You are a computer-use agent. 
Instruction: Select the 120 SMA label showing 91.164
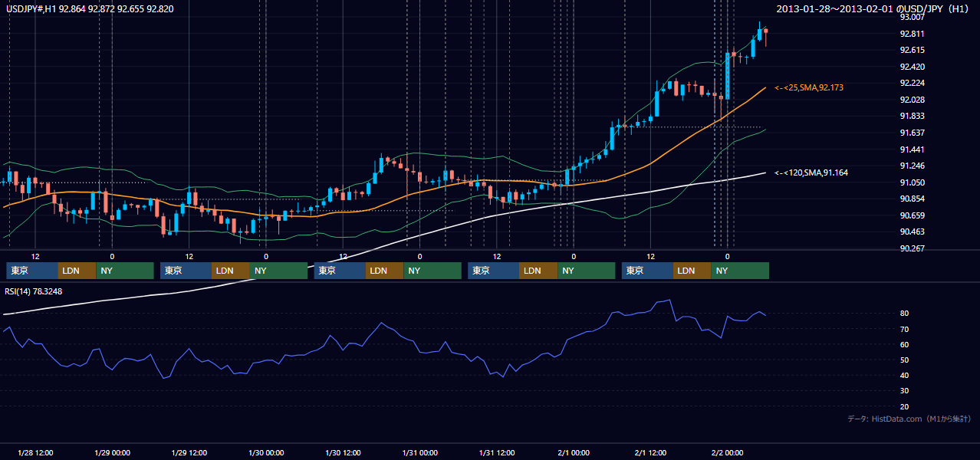click(811, 173)
